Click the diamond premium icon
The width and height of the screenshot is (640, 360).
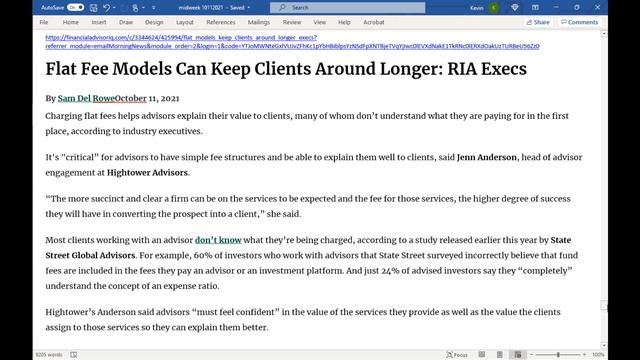click(x=515, y=7)
